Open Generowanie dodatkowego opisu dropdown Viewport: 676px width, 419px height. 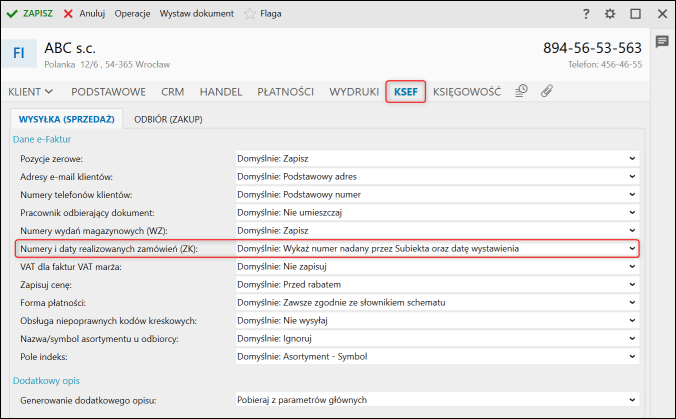436,400
